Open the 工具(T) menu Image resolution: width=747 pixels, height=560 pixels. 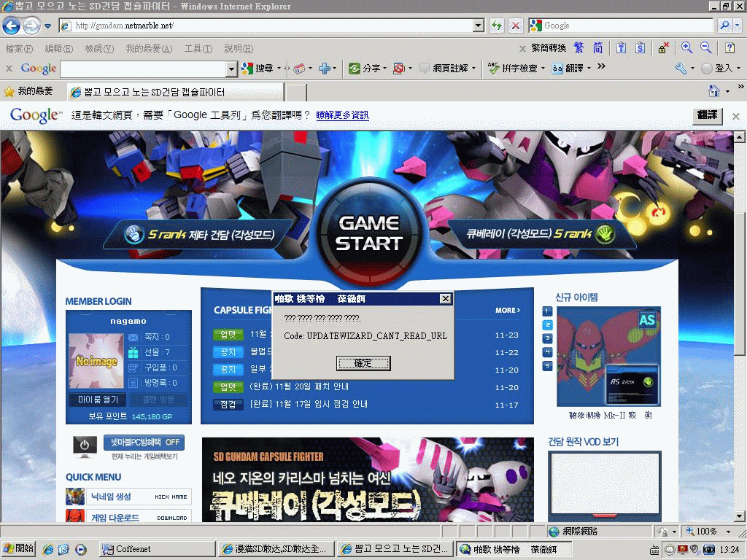click(x=198, y=49)
